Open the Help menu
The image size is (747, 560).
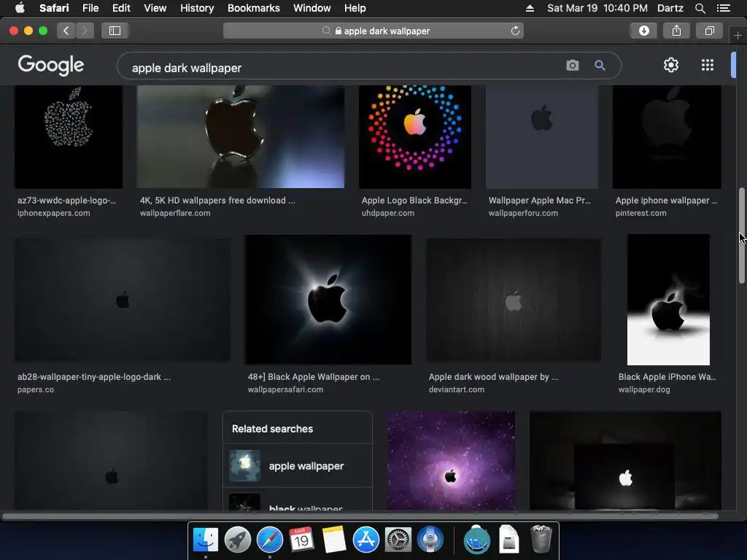355,8
